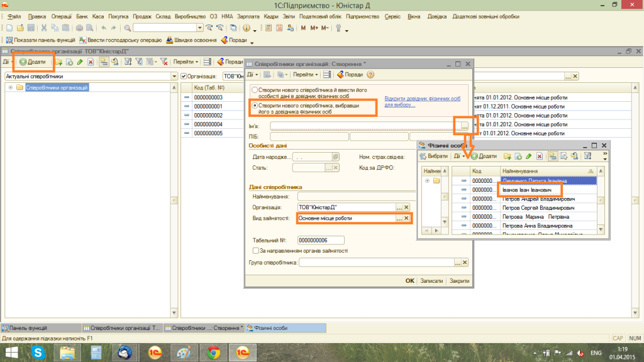Open the Перейти dropdown in employees list toolbar
This screenshot has height=362, width=644.
pyautogui.click(x=186, y=62)
